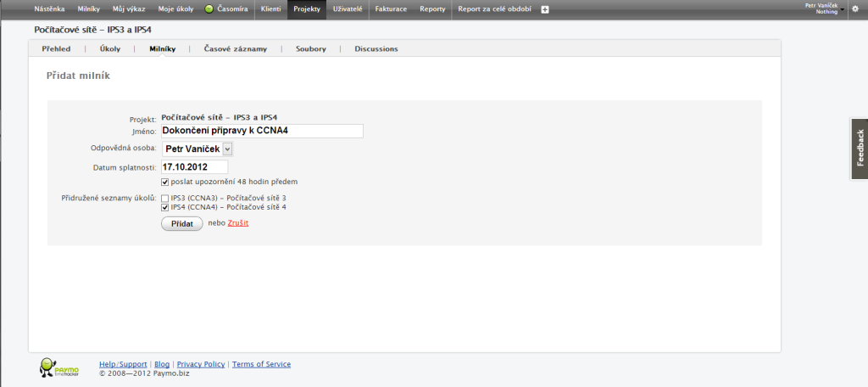Go to Milníky in the top navigation
The height and width of the screenshot is (387, 868).
(x=88, y=9)
